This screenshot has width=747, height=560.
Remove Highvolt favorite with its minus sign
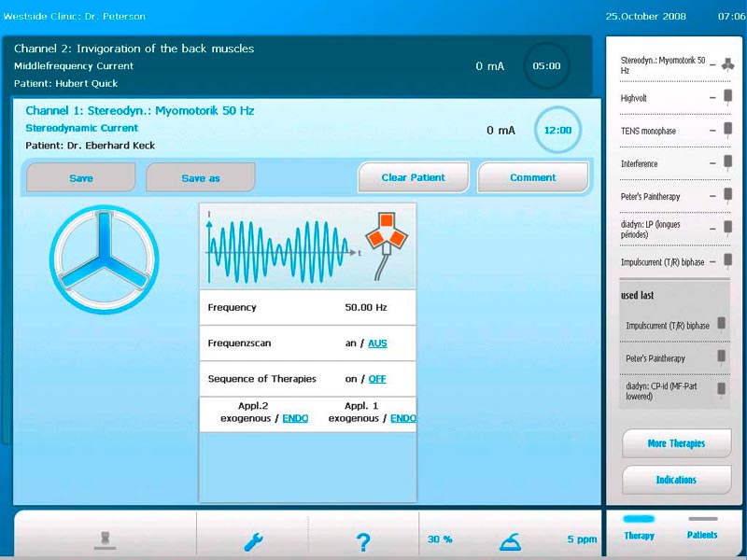coord(712,98)
